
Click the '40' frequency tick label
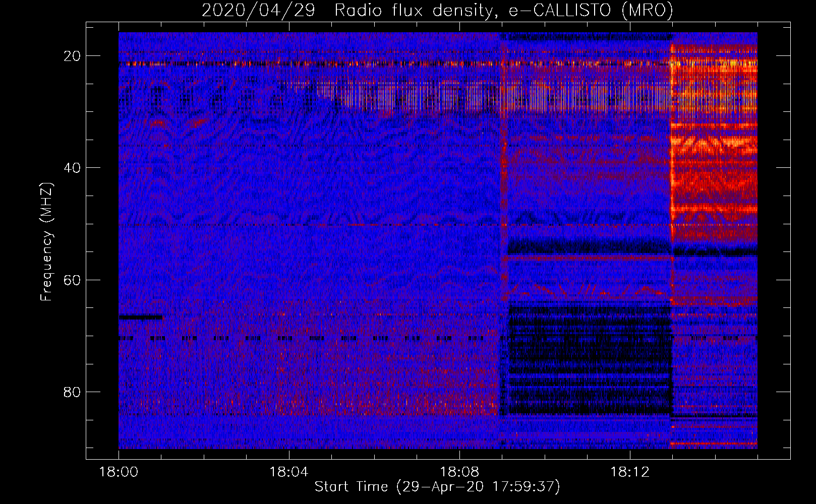click(73, 168)
